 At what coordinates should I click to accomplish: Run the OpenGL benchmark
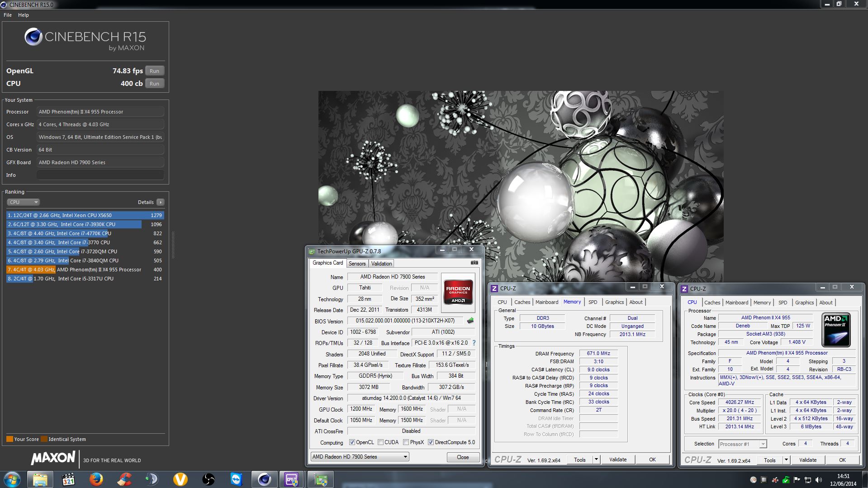(154, 71)
